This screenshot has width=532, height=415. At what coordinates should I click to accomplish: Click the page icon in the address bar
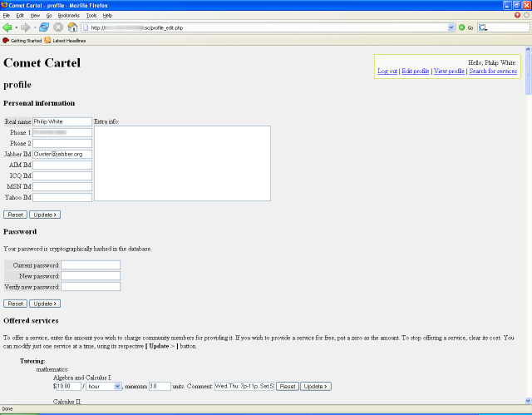(x=86, y=27)
